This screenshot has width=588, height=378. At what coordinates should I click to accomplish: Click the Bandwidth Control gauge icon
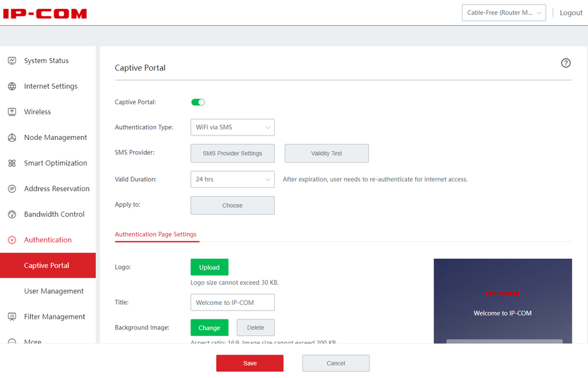click(12, 214)
